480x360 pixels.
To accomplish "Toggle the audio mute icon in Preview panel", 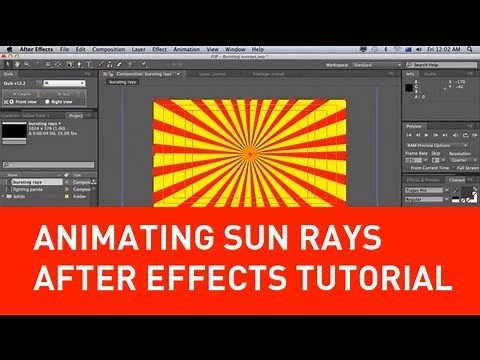I will coord(455,135).
